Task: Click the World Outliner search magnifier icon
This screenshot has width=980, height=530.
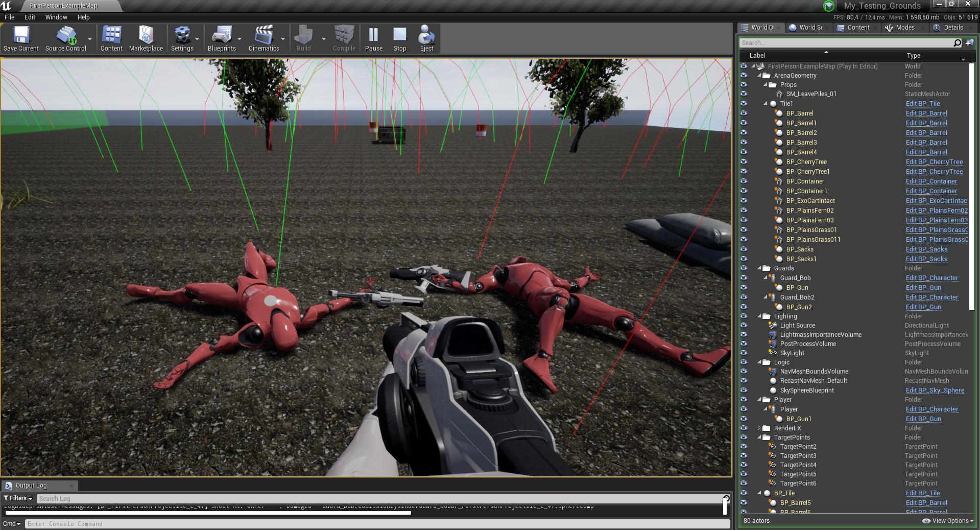Action: 958,43
